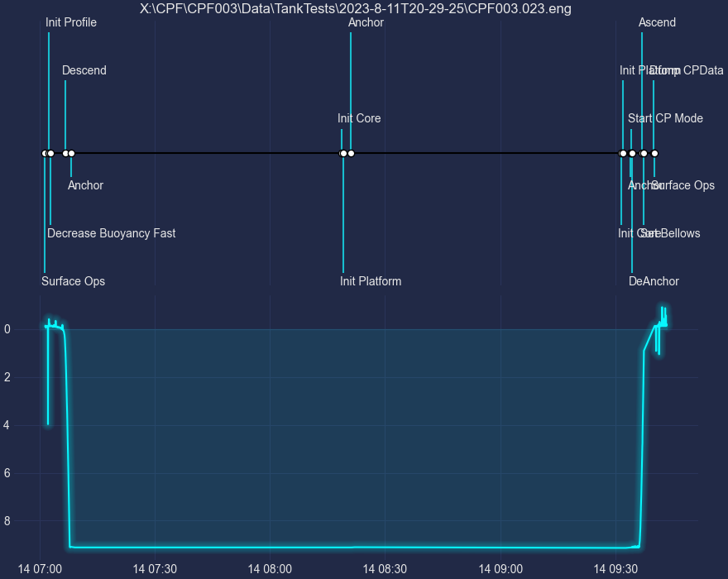This screenshot has height=579, width=728.
Task: Click the depth axis label 0
Action: click(7, 329)
